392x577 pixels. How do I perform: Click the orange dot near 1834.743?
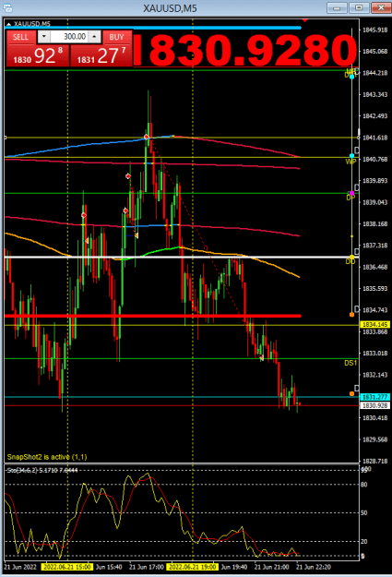click(352, 315)
